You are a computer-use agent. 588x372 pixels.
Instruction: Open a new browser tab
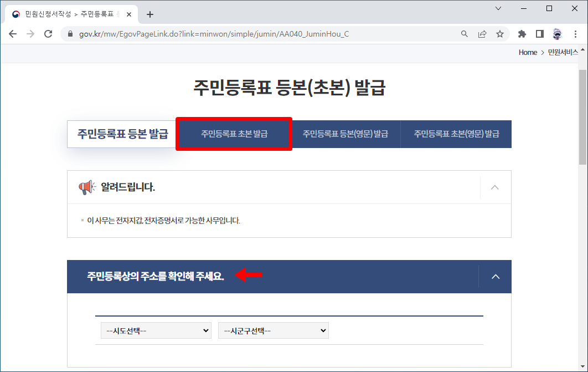pyautogui.click(x=150, y=14)
